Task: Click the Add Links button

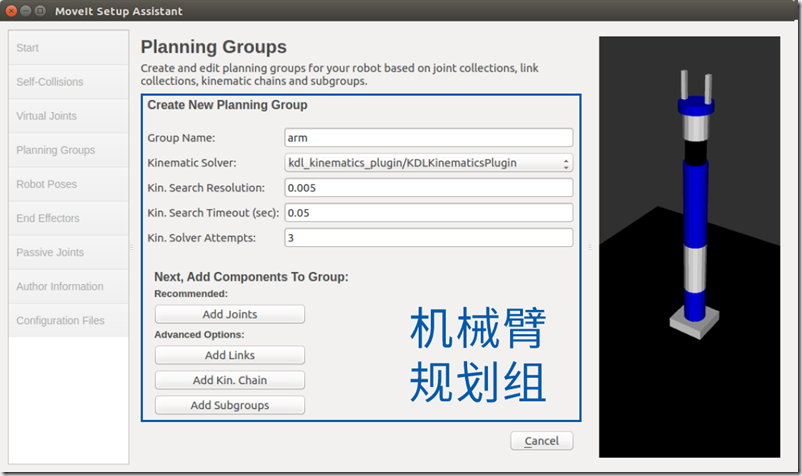Action: tap(230, 355)
